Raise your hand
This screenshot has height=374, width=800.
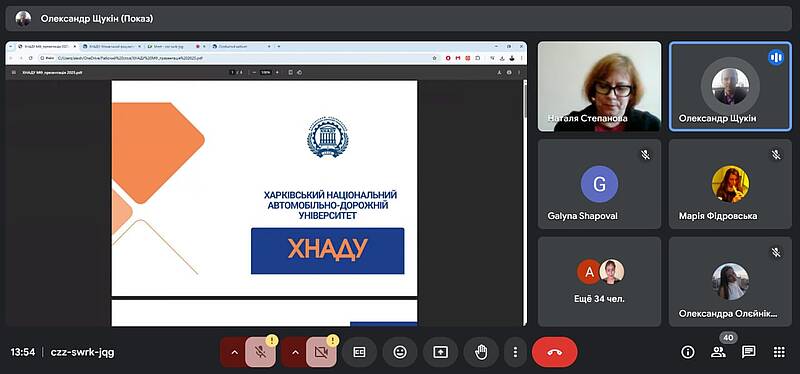(481, 352)
